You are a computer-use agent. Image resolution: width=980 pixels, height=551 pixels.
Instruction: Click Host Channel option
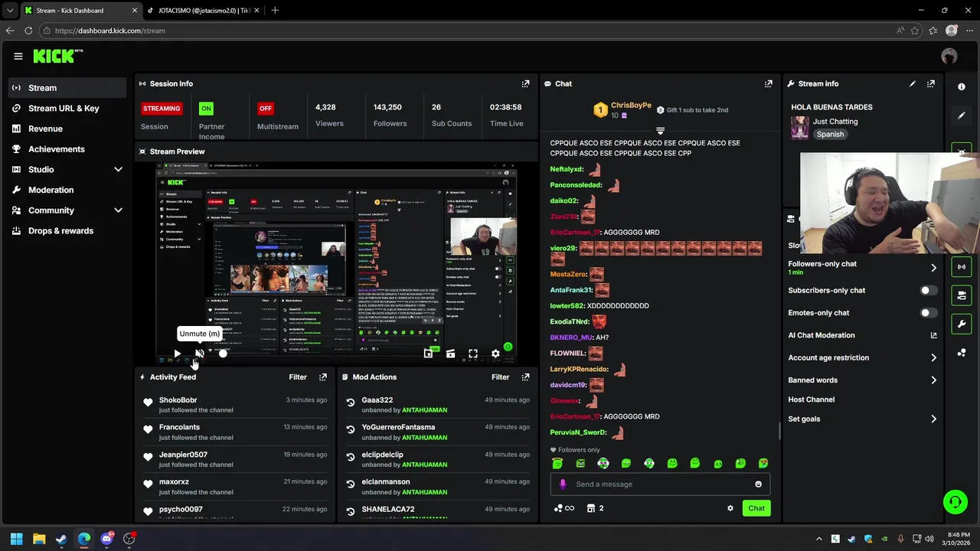(811, 399)
